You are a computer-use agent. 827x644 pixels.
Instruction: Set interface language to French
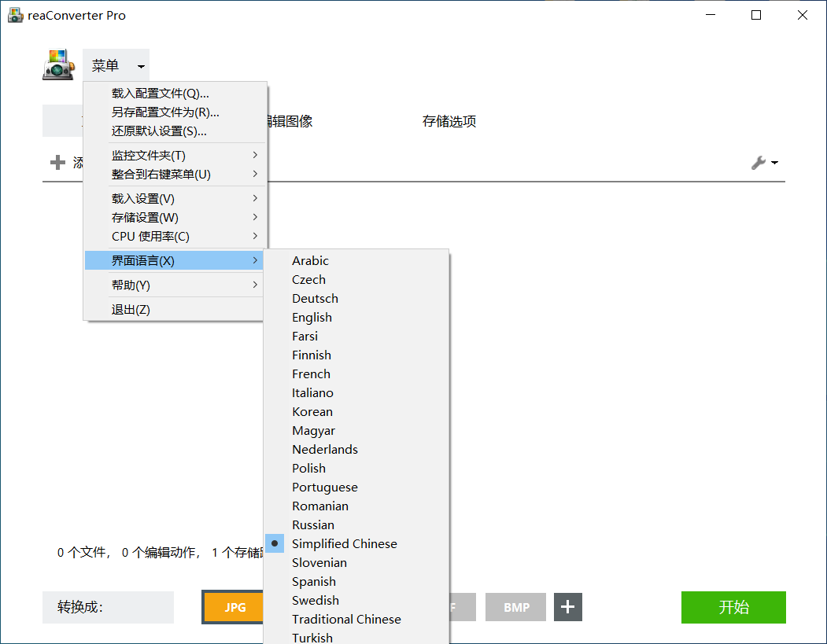[x=356, y=374]
